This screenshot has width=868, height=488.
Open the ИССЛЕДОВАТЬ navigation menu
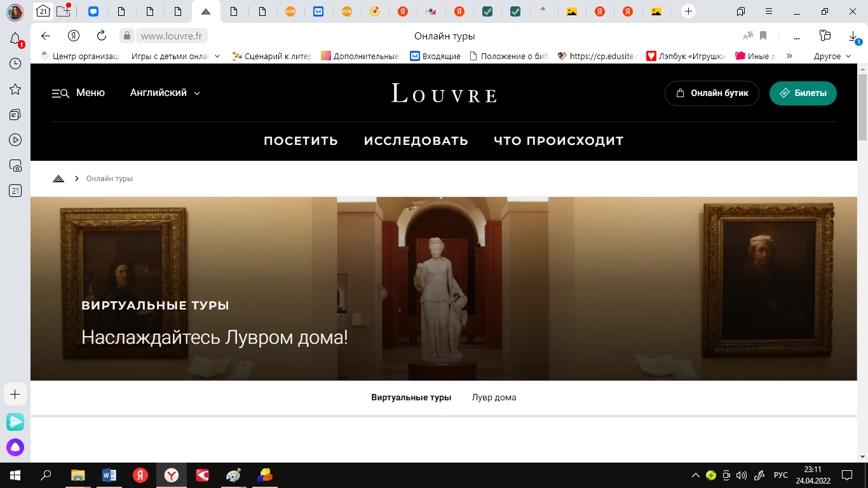point(416,141)
